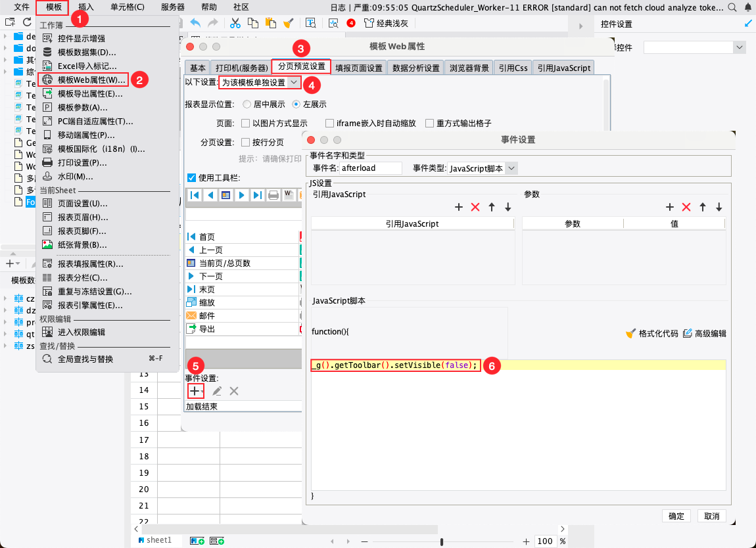Click the notification bell icon
This screenshot has height=548, width=756.
click(x=748, y=7)
